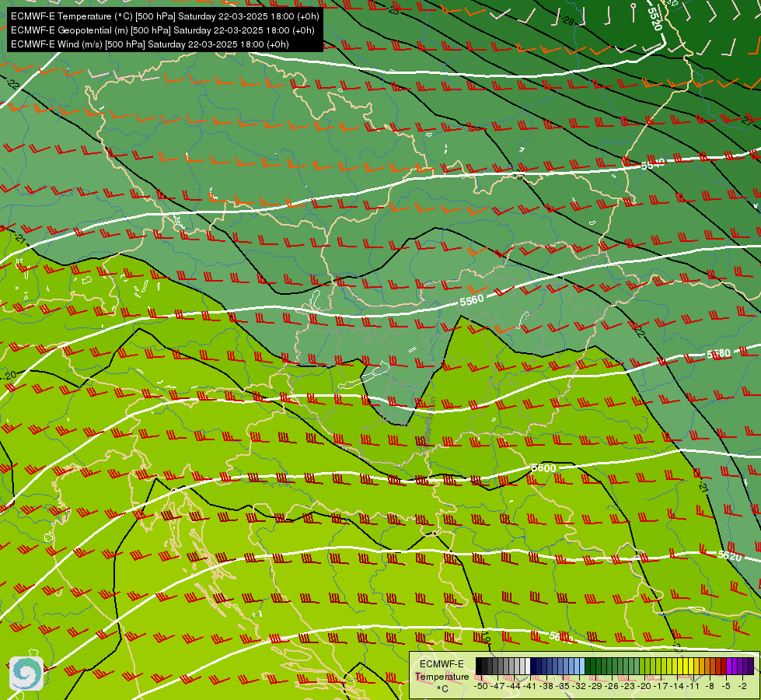Click the -44 legend tick label
Viewport: 761px width, 700px height.
(514, 686)
